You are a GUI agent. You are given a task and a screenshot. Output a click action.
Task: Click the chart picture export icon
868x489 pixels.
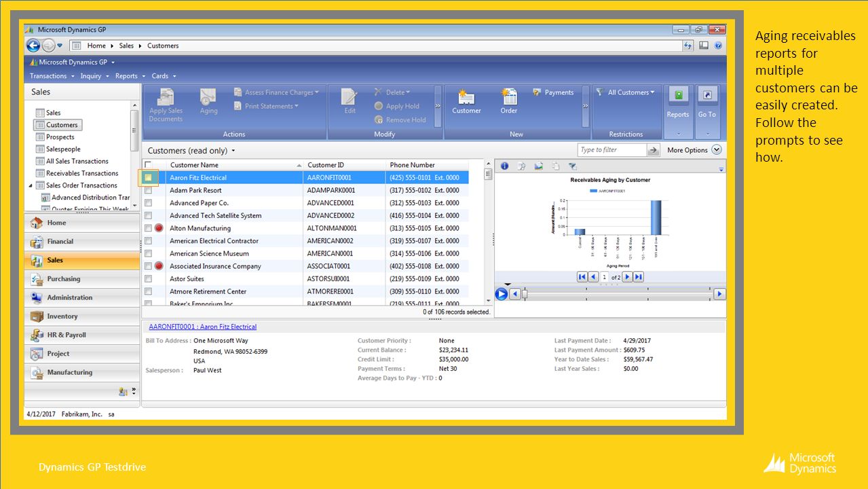point(539,166)
